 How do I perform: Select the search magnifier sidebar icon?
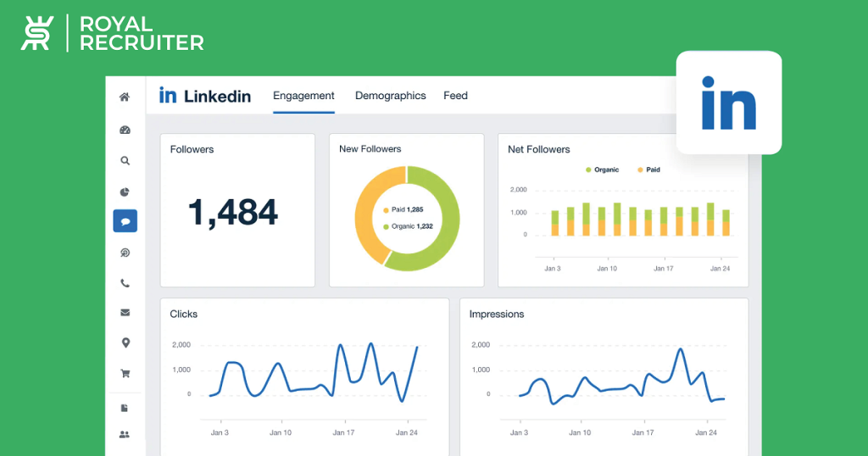pos(125,161)
